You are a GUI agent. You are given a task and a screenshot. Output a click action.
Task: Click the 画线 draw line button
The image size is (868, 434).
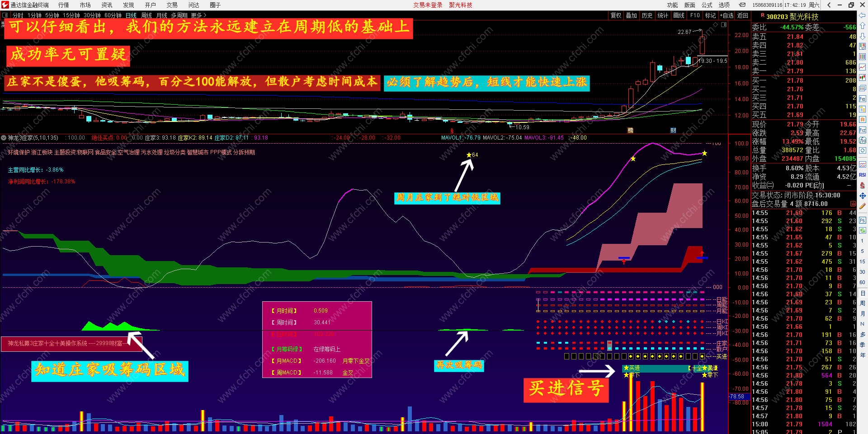pos(679,15)
